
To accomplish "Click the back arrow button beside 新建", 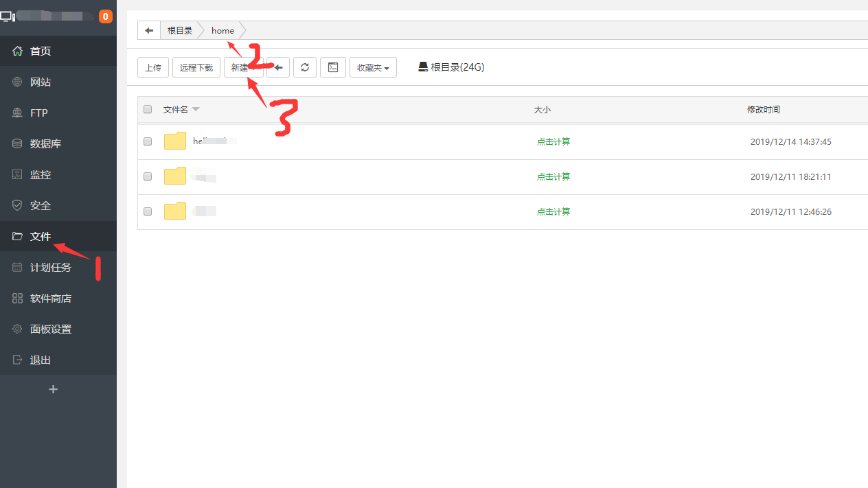I will (278, 67).
